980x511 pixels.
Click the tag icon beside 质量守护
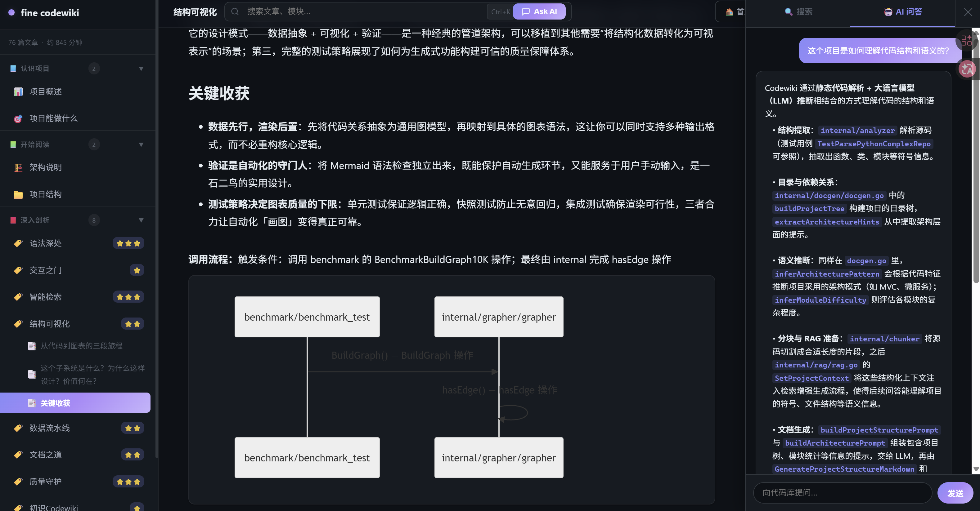coord(18,482)
